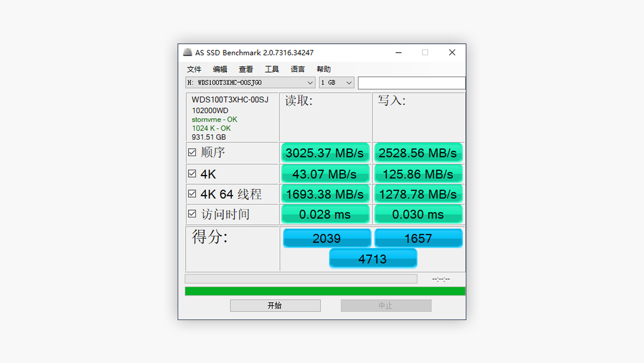Click the 931.51 GB capacity text
The width and height of the screenshot is (644, 363).
[x=209, y=137]
